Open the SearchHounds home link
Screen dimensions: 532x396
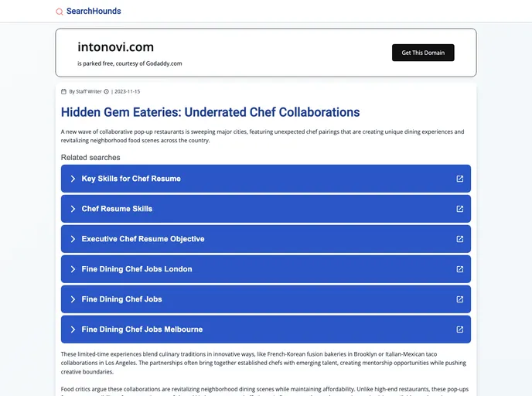tap(94, 12)
